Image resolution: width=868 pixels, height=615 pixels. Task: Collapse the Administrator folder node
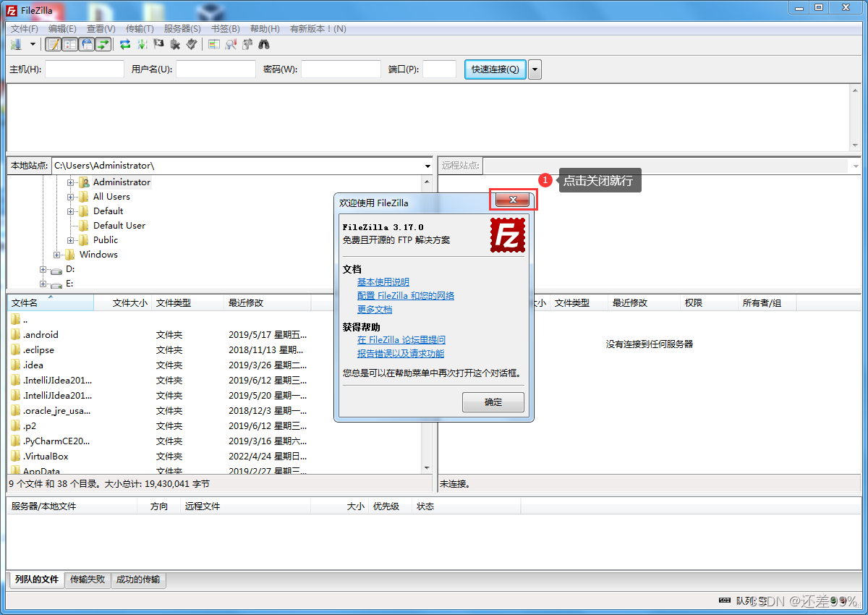[71, 182]
